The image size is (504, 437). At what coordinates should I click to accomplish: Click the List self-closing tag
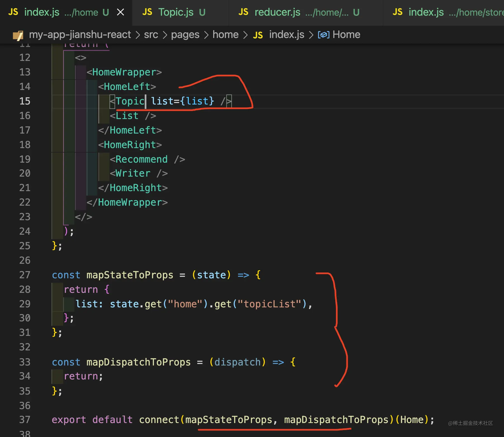pyautogui.click(x=133, y=116)
